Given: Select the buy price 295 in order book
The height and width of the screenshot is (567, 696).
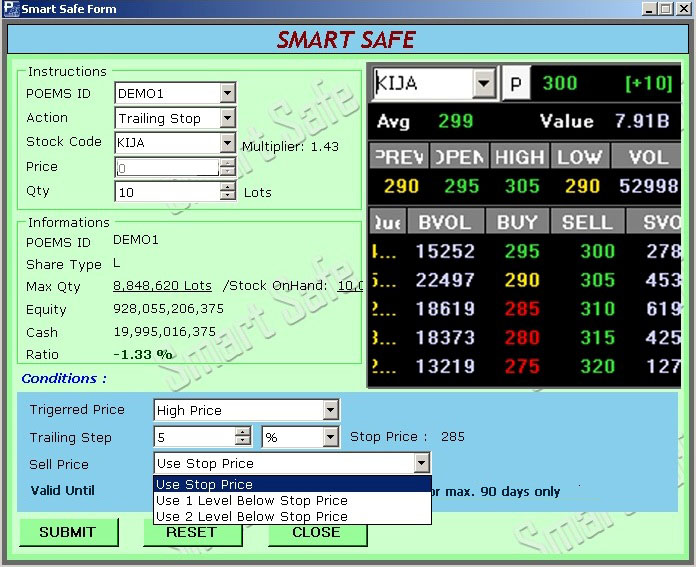Looking at the screenshot, I should pos(522,251).
